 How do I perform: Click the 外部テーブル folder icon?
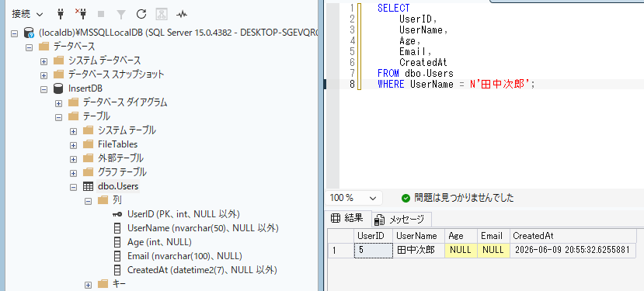(x=88, y=158)
